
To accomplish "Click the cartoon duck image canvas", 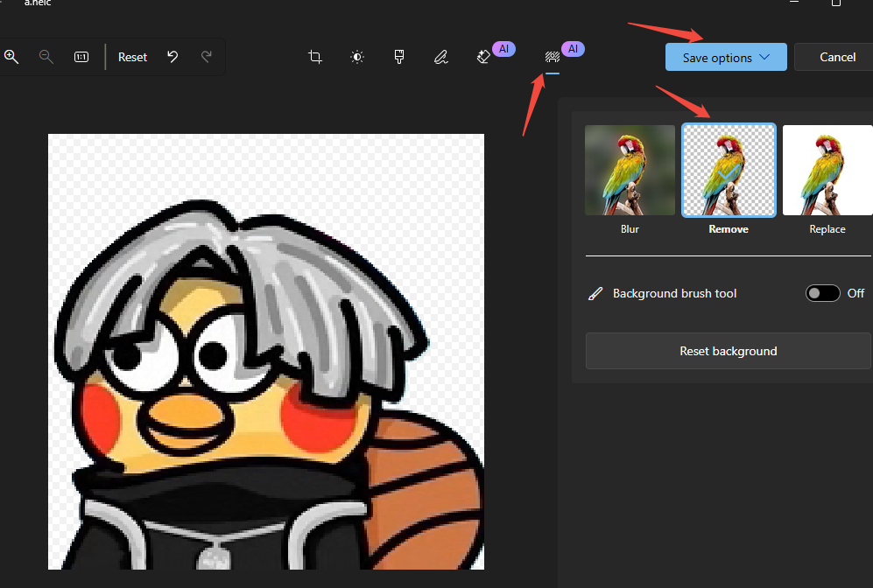I will tap(266, 352).
